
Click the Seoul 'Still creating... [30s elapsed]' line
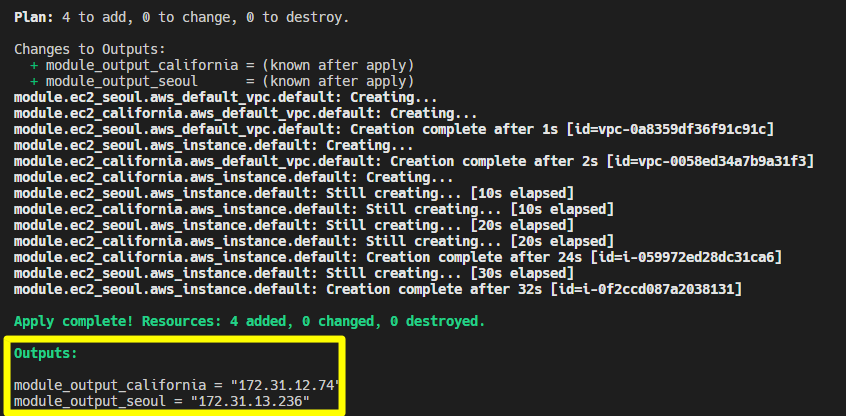(x=294, y=273)
